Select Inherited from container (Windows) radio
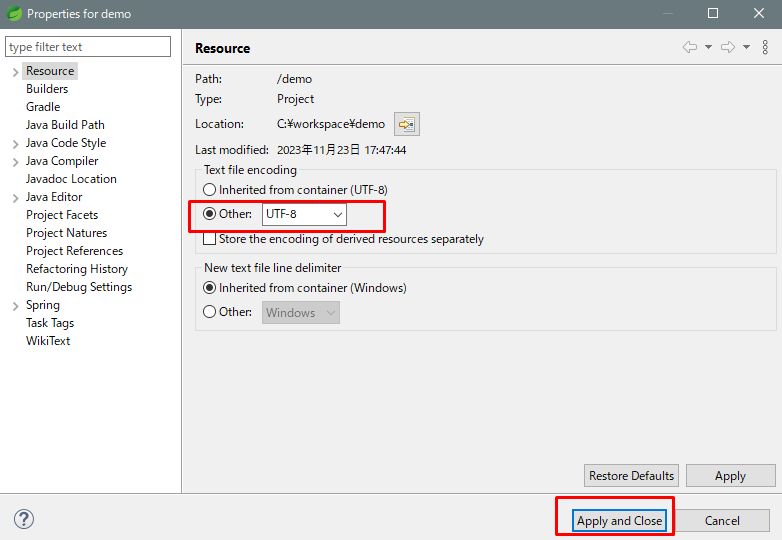This screenshot has width=782, height=540. coord(209,288)
